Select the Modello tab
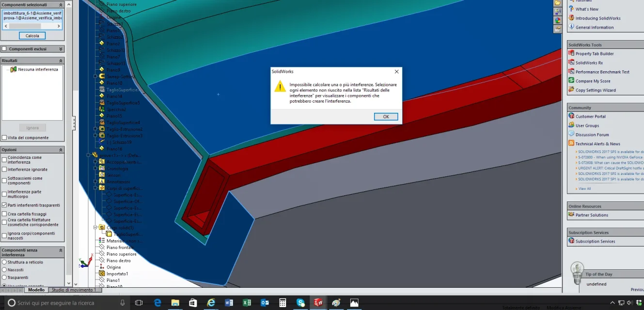 point(36,290)
